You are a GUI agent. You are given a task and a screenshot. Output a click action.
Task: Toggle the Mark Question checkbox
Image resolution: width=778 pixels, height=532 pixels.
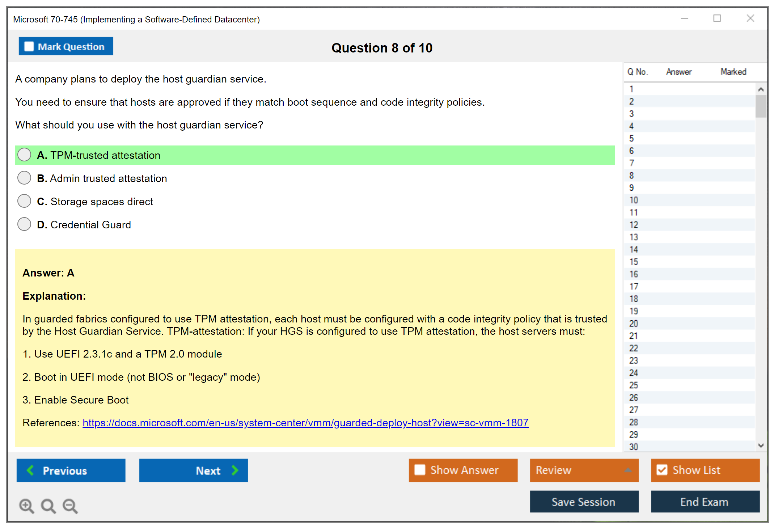click(x=29, y=47)
